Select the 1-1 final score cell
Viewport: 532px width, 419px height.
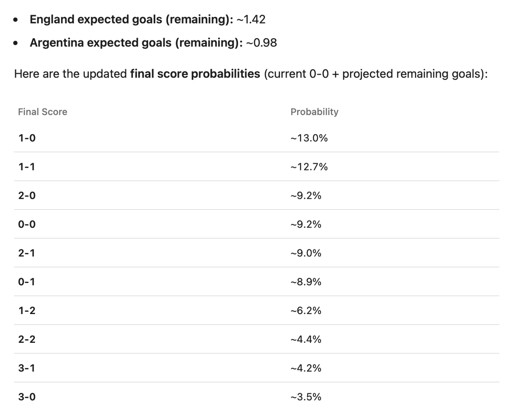(27, 167)
